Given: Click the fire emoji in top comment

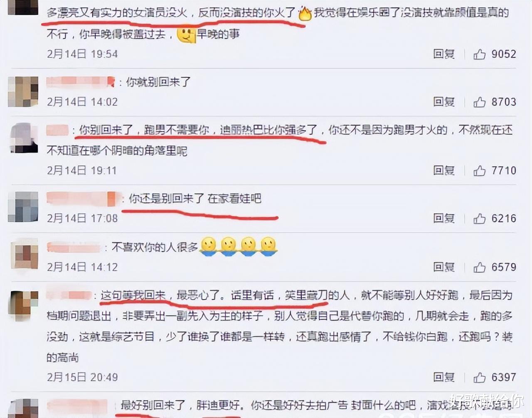Looking at the screenshot, I should [305, 13].
